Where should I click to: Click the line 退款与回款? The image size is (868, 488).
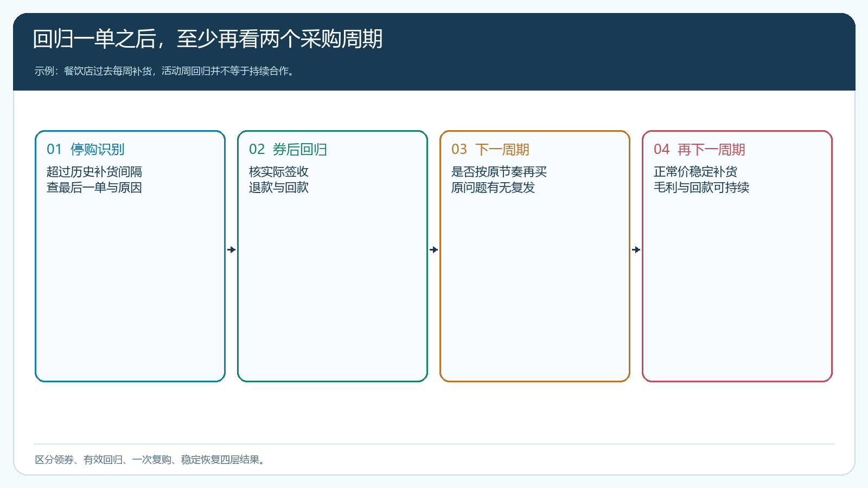[x=279, y=188]
